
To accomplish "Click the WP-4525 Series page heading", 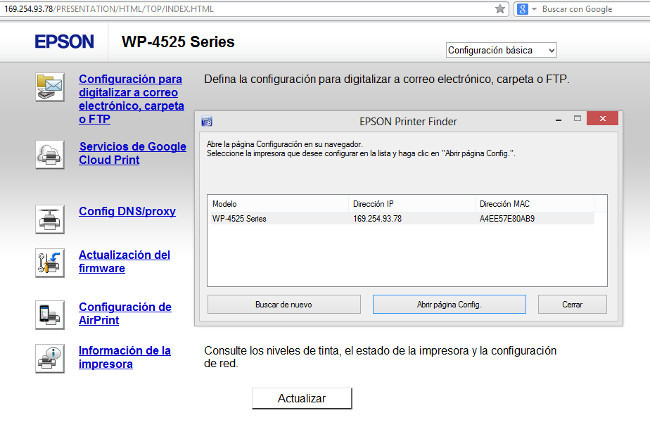I will click(178, 42).
